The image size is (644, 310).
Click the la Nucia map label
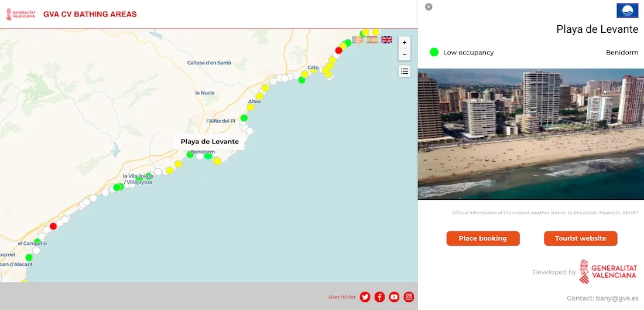tap(204, 93)
